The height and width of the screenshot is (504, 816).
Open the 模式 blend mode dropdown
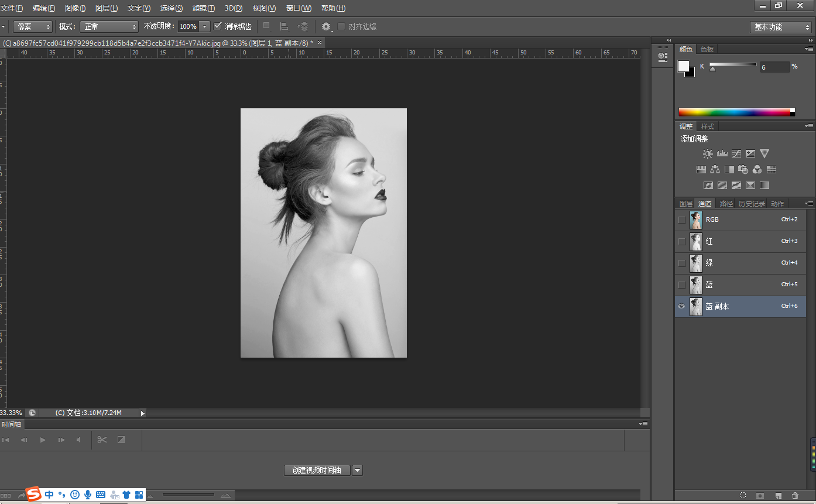109,26
